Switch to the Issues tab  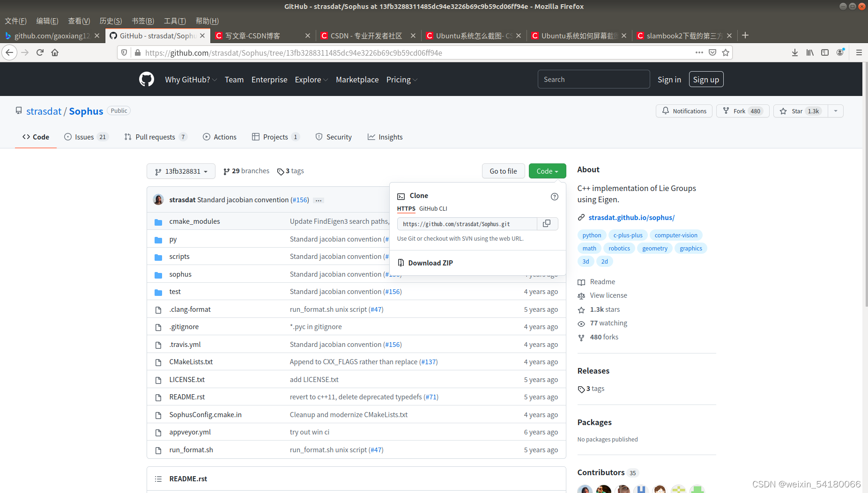click(x=86, y=137)
